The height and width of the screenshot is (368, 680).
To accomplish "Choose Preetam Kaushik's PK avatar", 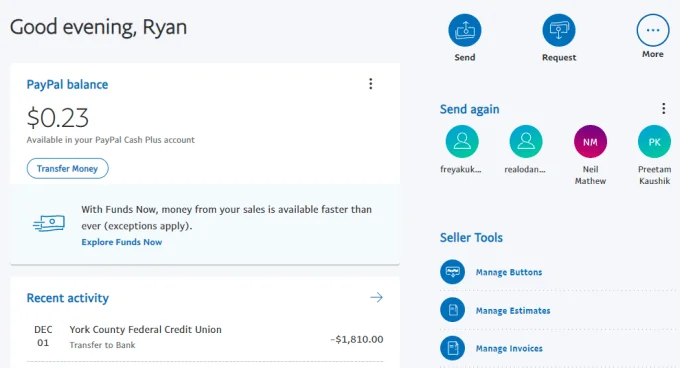I will 654,141.
